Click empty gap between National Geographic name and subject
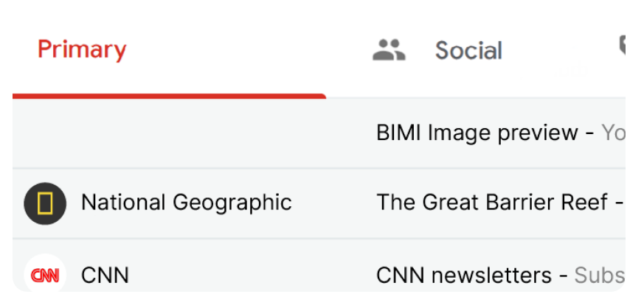The height and width of the screenshot is (308, 644). coord(333,203)
